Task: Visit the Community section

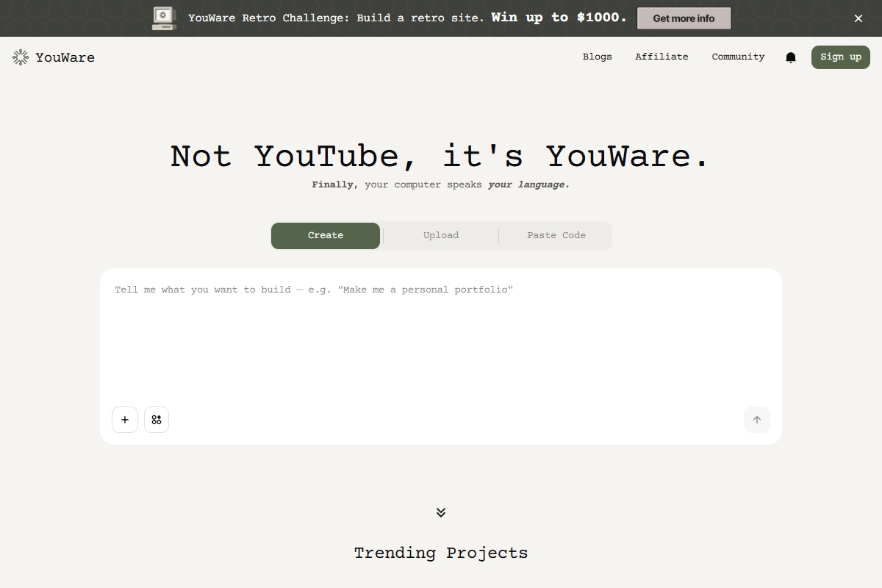Action: (x=738, y=57)
